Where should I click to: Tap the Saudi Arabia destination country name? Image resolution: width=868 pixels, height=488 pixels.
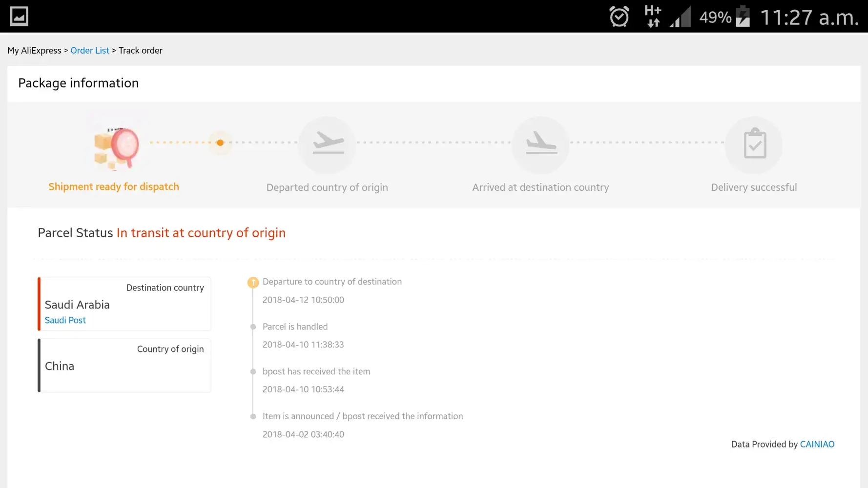[77, 305]
